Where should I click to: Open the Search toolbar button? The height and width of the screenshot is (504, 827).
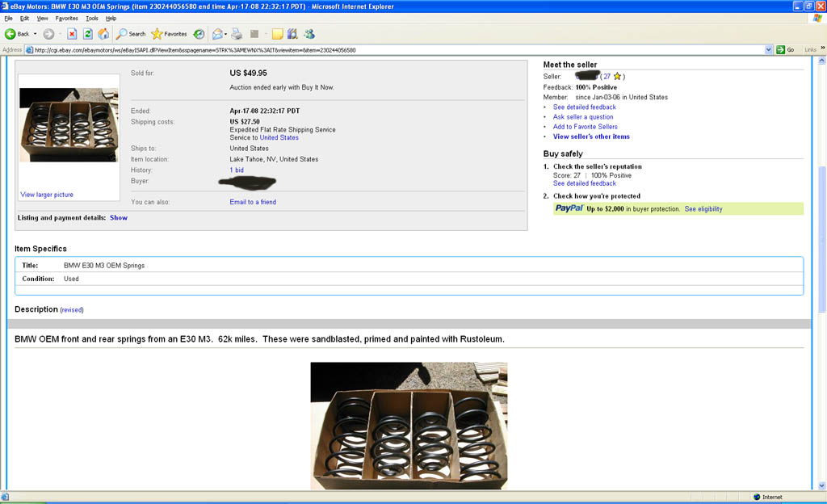pos(131,34)
